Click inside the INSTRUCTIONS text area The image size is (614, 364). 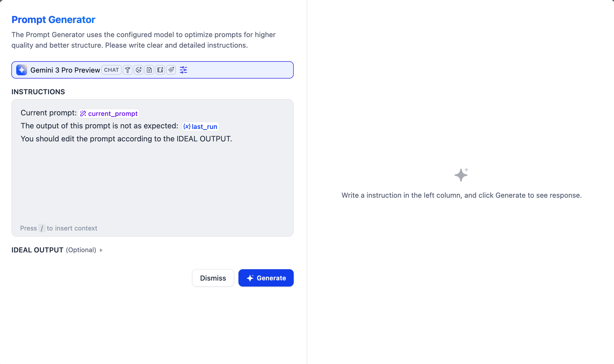tap(152, 176)
